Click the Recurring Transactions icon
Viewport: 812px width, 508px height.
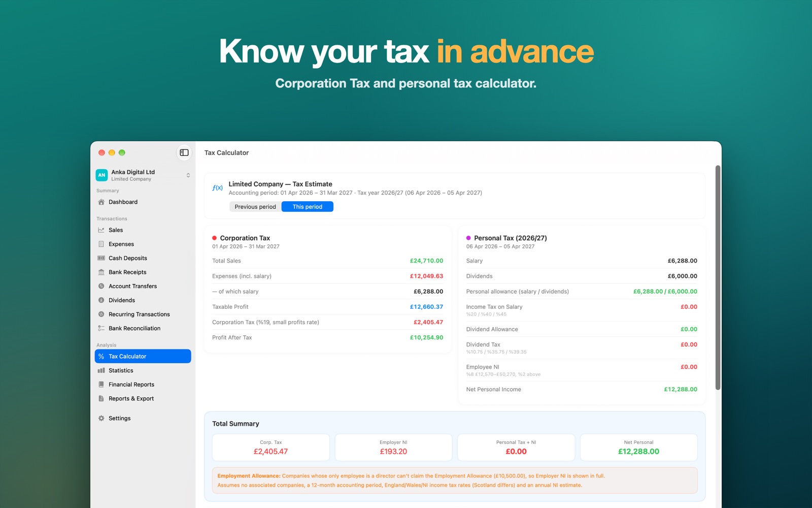101,314
